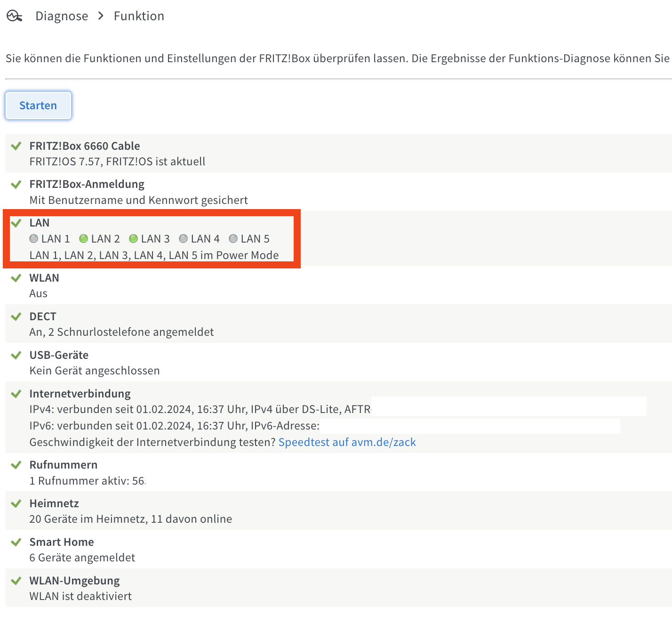
Task: Click the FRITZ!Box-Anmeldung heading
Action: click(x=87, y=184)
